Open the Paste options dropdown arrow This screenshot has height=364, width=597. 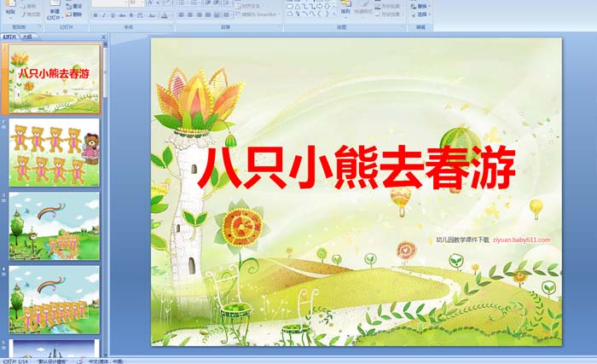10,18
